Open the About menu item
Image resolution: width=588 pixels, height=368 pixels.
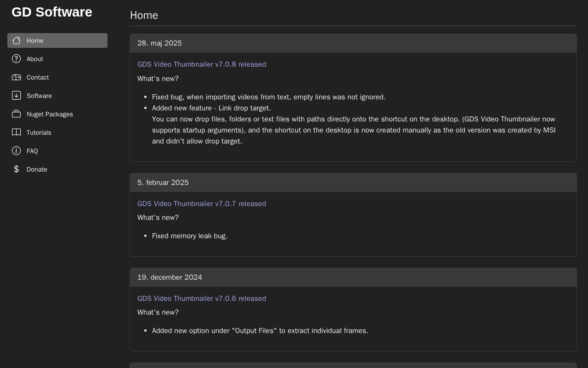tap(35, 59)
